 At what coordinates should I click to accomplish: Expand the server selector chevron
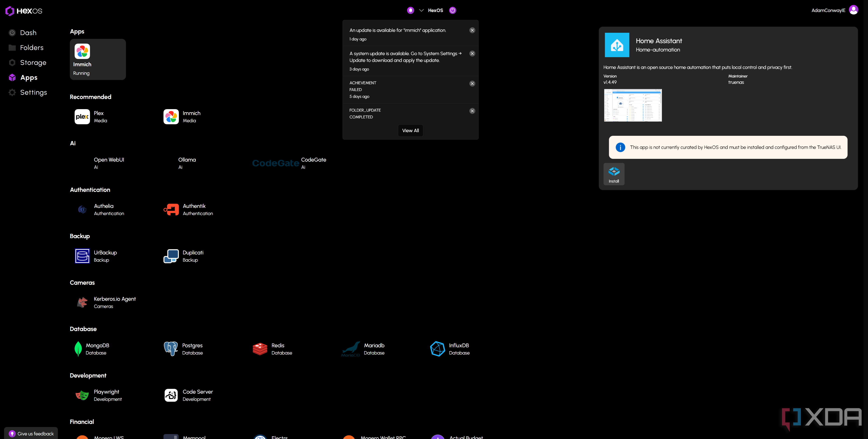[421, 10]
